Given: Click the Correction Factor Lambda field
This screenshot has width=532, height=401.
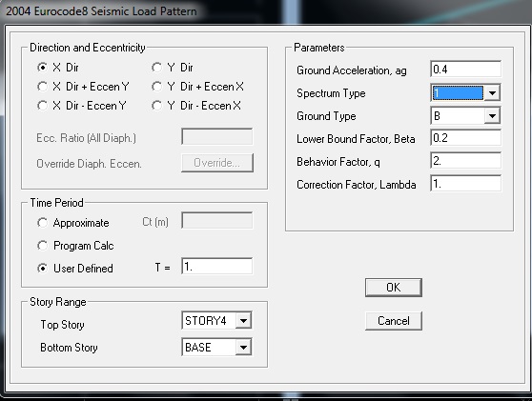Looking at the screenshot, I should click(465, 184).
